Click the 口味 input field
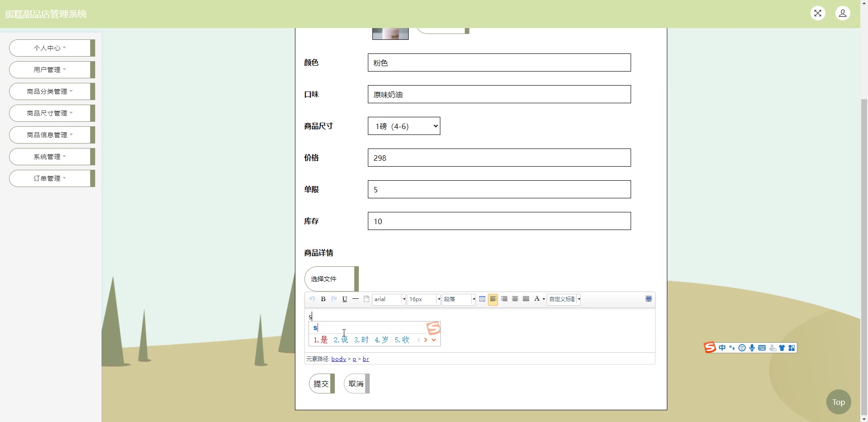Screen dimensions: 868x422 click(499, 94)
